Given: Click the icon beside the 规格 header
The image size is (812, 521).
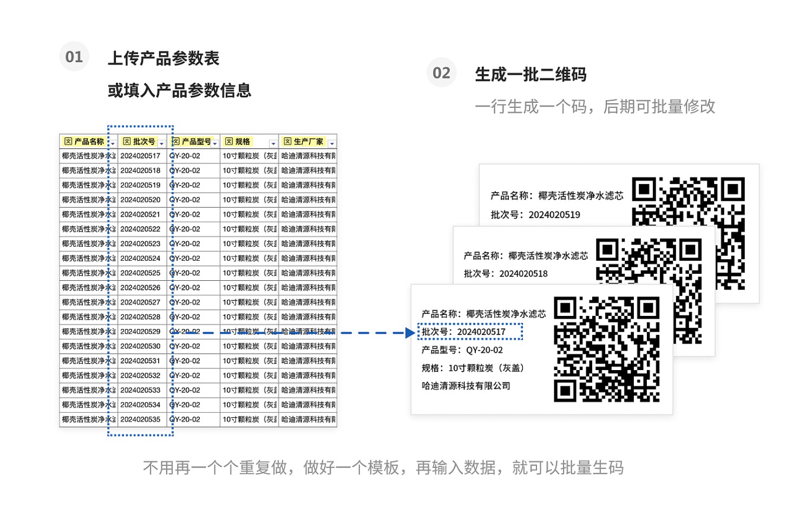Looking at the screenshot, I should [229, 141].
